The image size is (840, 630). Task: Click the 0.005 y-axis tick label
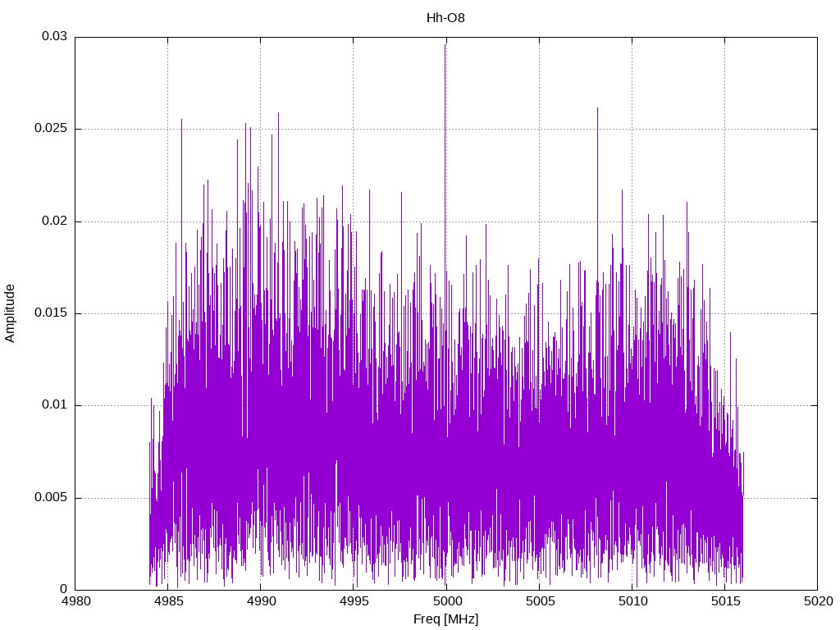coord(51,497)
